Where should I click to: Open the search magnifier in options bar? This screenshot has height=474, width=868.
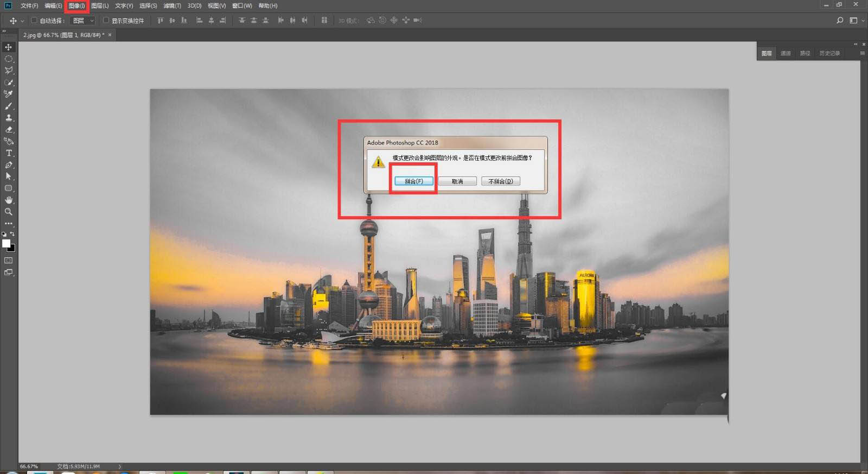click(840, 21)
